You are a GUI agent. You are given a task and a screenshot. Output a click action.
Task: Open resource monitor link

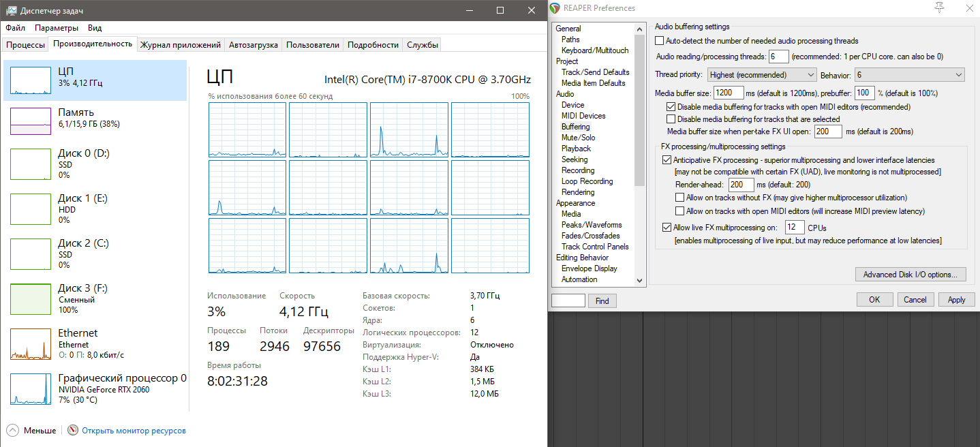coord(134,431)
